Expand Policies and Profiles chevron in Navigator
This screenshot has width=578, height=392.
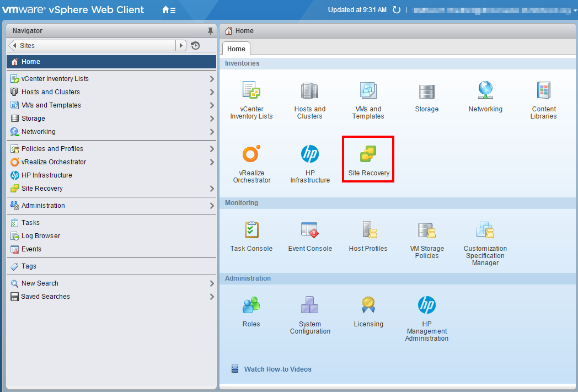point(212,149)
